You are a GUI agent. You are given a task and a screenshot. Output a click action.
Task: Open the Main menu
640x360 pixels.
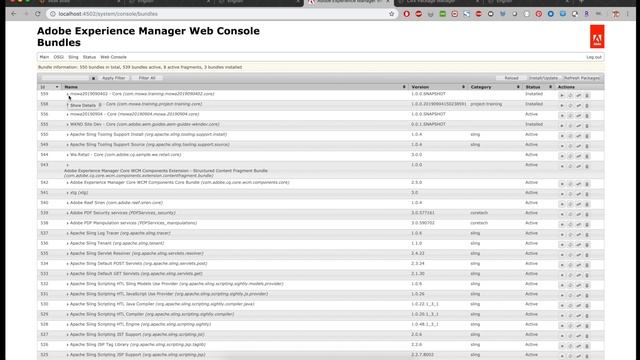[44, 57]
